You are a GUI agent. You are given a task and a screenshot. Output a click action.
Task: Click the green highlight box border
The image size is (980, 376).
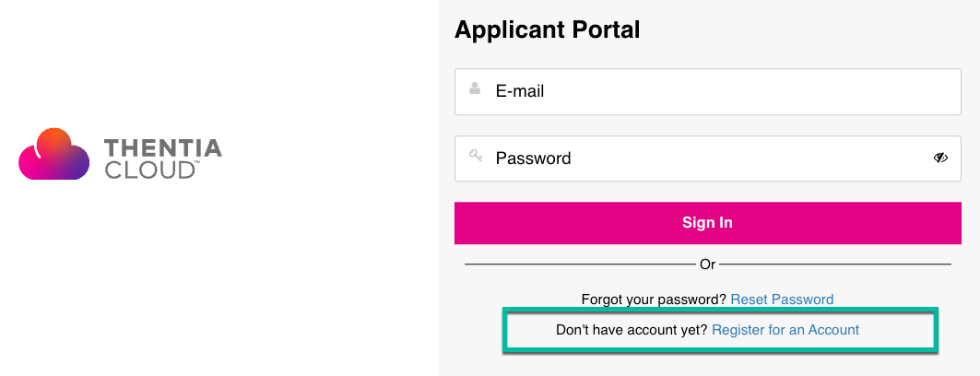click(719, 309)
